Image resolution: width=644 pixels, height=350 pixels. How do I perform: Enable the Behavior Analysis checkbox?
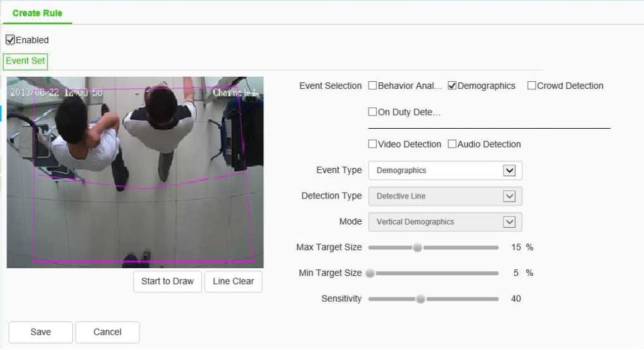pos(372,86)
